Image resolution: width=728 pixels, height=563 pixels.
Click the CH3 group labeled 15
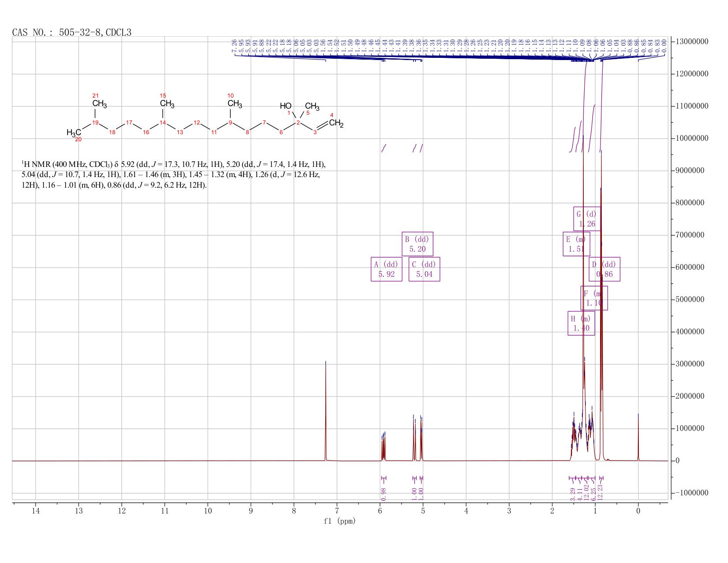167,104
